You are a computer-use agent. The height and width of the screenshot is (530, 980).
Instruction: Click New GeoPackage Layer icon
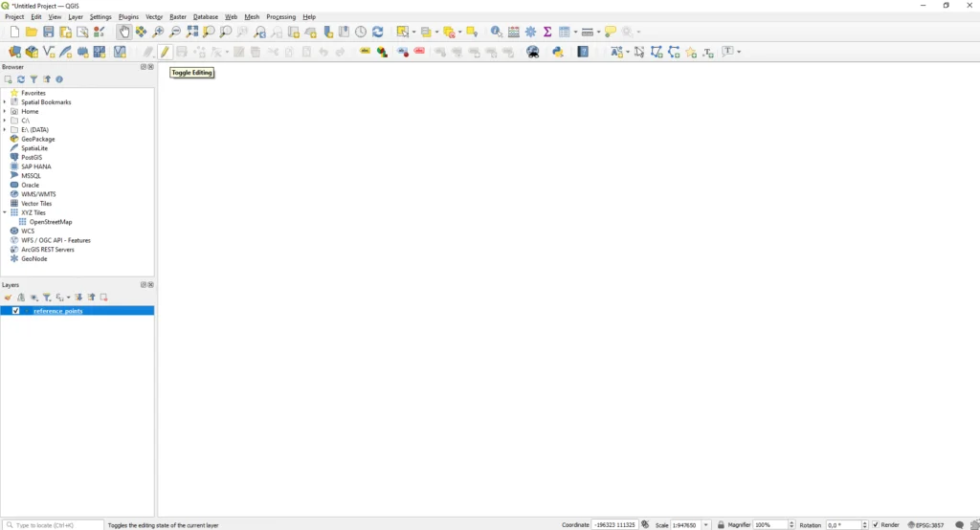pyautogui.click(x=32, y=52)
